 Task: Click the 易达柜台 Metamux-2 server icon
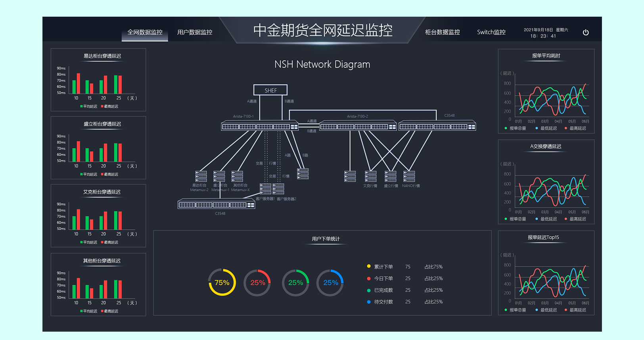tap(201, 176)
